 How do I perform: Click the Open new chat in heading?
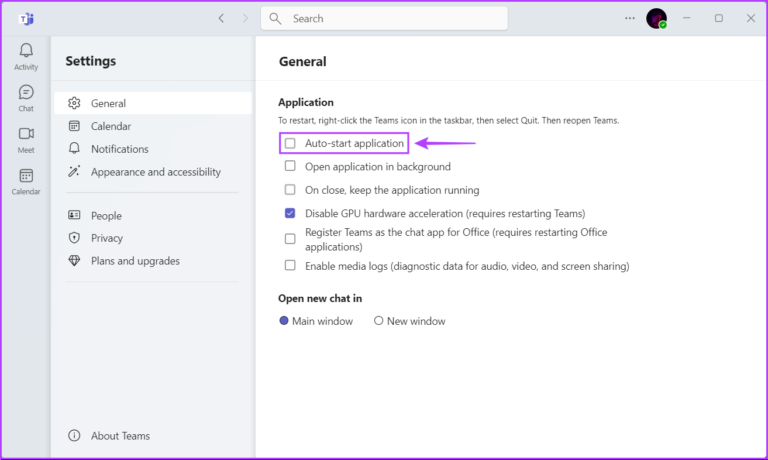[x=320, y=298]
